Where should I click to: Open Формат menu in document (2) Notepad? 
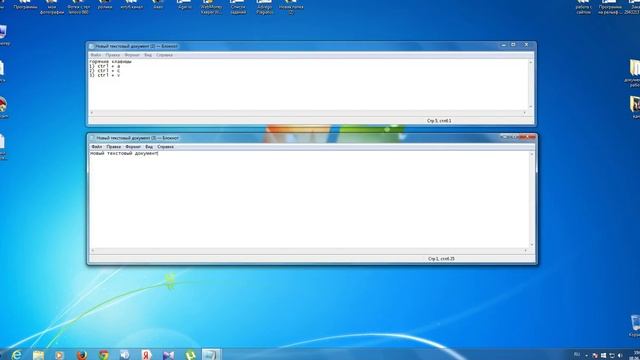tap(132, 55)
